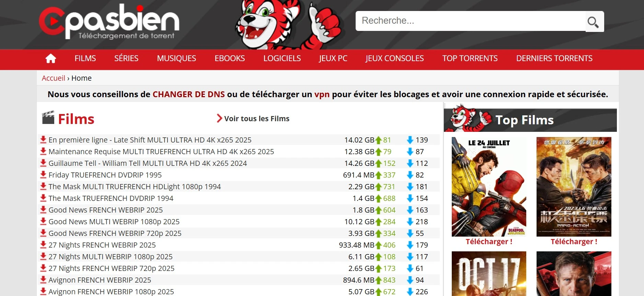Image resolution: width=644 pixels, height=296 pixels.
Task: Open the TOP TORRENTS menu
Action: pos(470,59)
